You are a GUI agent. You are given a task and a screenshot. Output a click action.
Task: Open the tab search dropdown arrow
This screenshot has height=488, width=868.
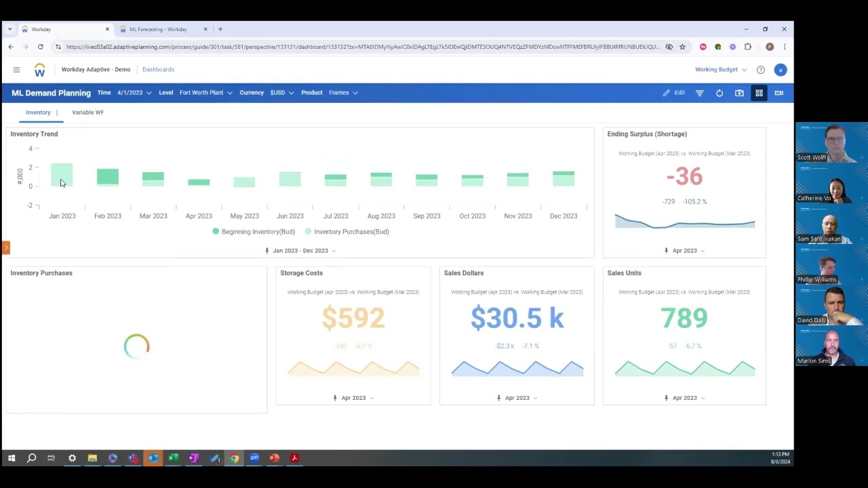[9, 29]
